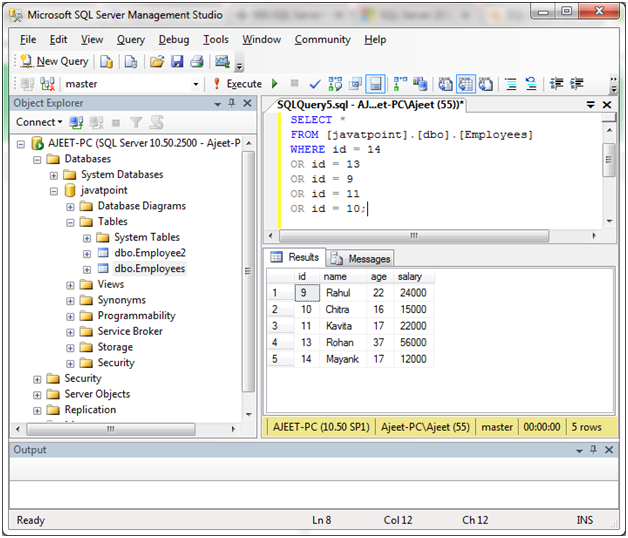Click the green Debug play icon

click(x=275, y=83)
